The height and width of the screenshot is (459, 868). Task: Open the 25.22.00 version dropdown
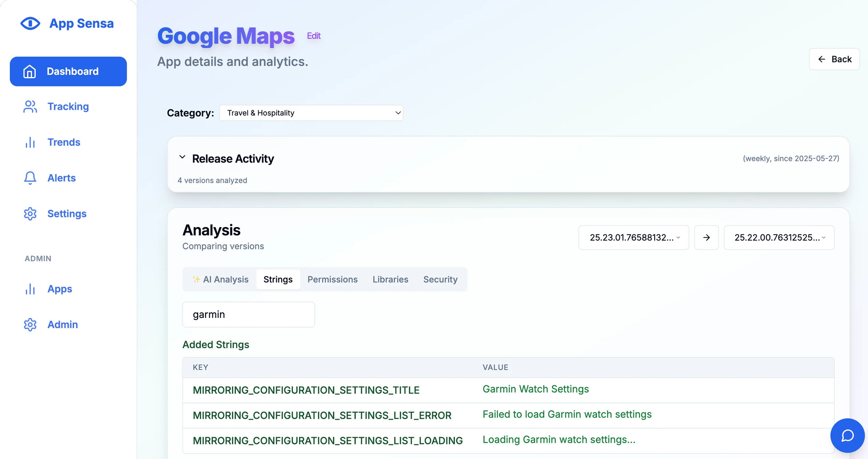pos(778,237)
